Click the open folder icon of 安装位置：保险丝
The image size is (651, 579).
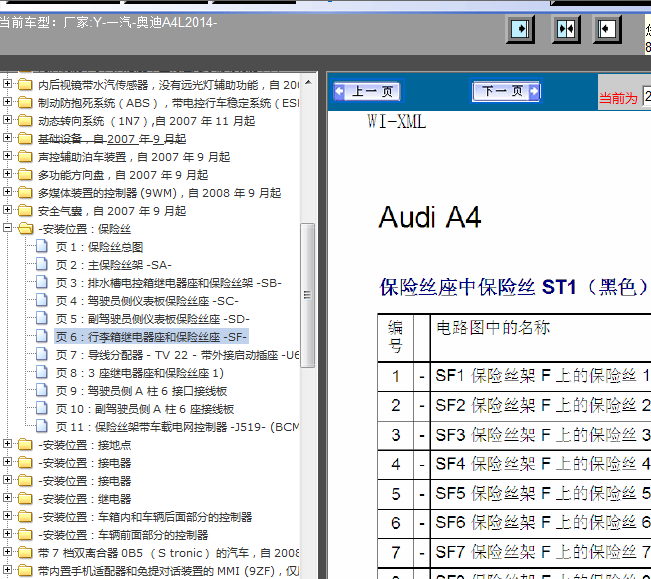(x=25, y=228)
